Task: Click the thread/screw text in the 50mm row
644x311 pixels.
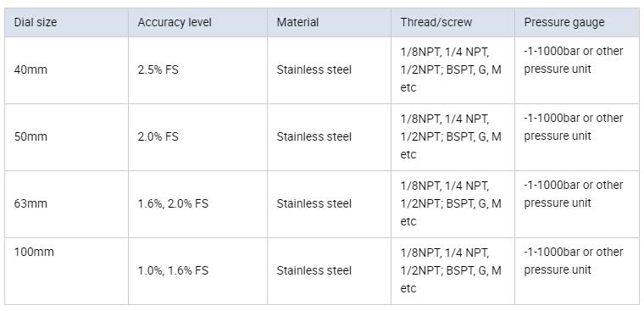Action: pos(451,137)
